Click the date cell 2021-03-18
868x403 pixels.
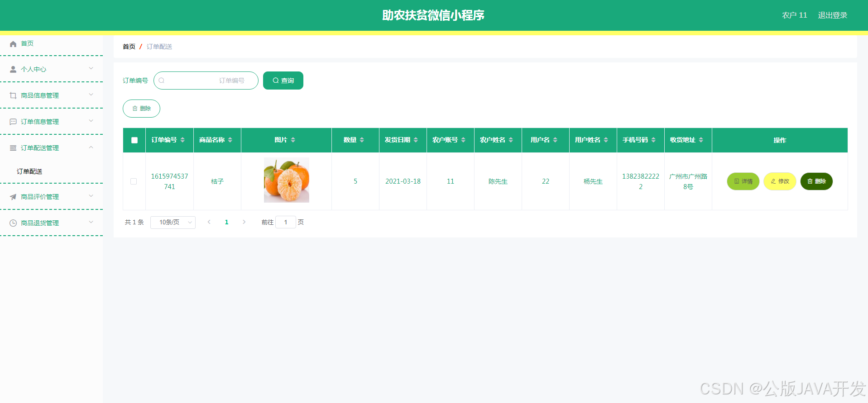point(403,181)
